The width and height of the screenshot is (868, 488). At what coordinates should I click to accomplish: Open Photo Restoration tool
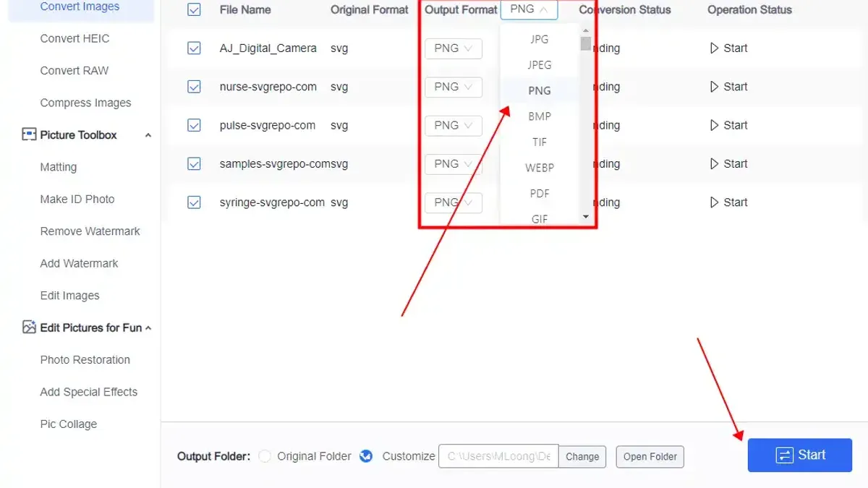[85, 360]
